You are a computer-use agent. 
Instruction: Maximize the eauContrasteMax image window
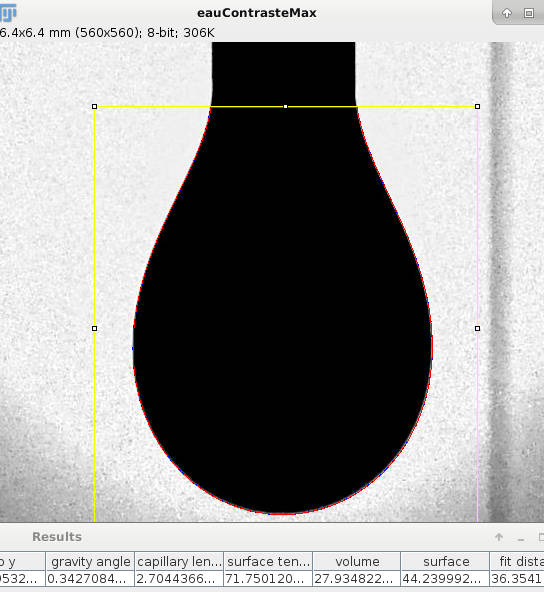click(529, 14)
